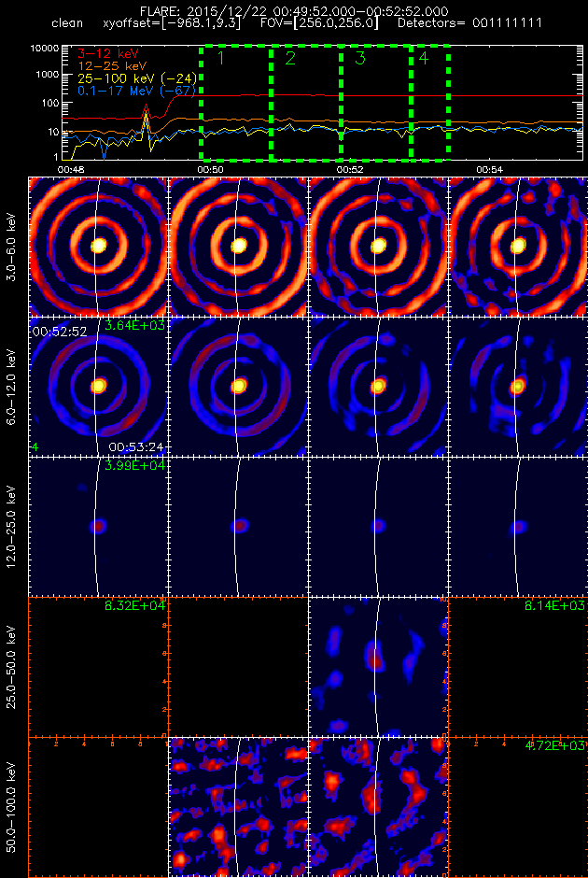
Task: Open the 3.0-6.0 keV image for interval 3
Action: pyautogui.click(x=378, y=247)
